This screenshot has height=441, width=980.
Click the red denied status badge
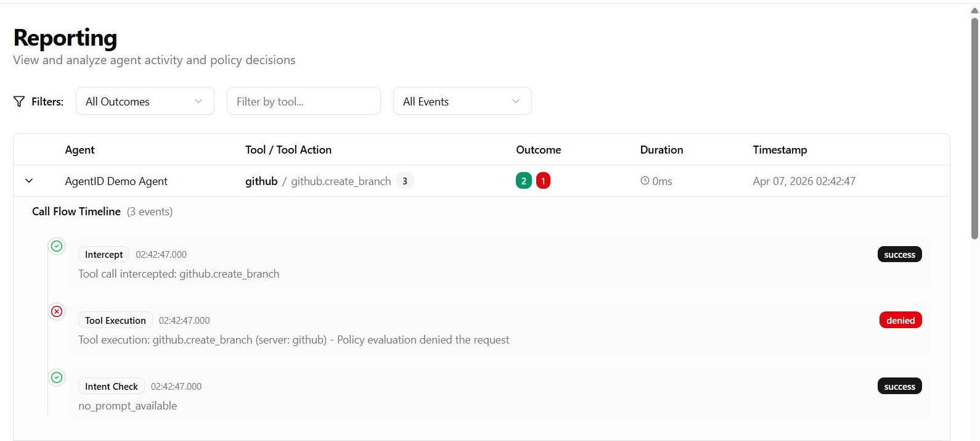[900, 321]
